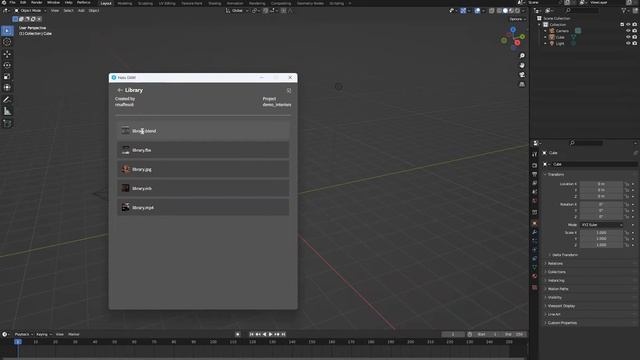Open library.mp4 in Library dialog
The height and width of the screenshot is (360, 640).
point(203,207)
